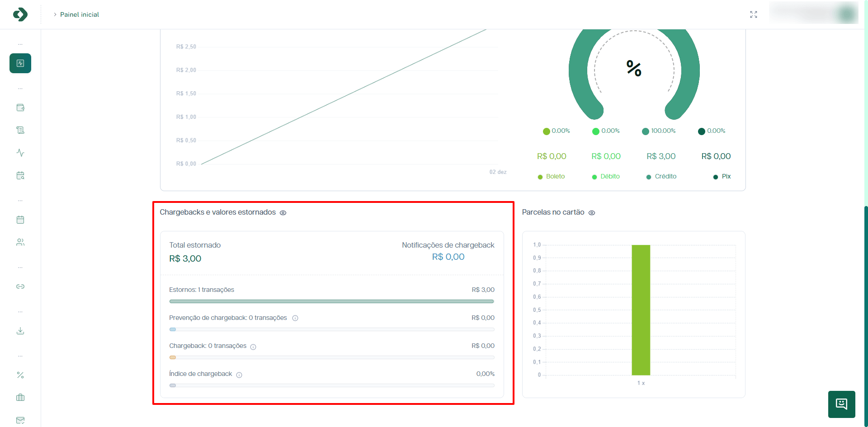Open the Painel inicial breadcrumb
The image size is (868, 427).
(x=80, y=14)
